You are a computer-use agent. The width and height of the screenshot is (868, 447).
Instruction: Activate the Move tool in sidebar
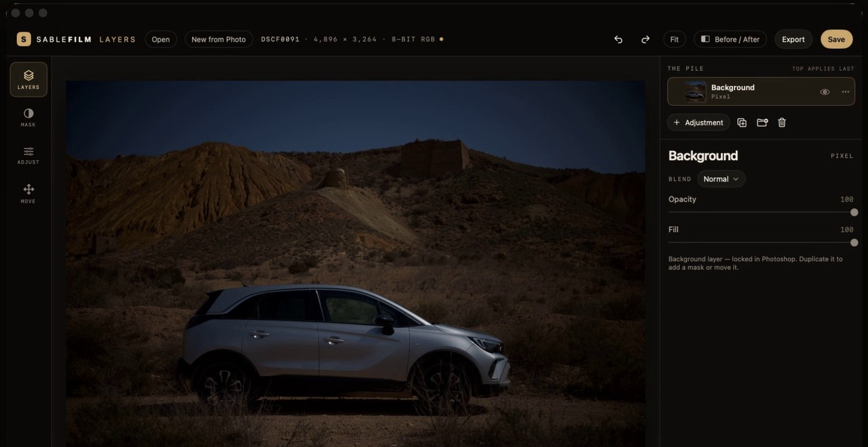(x=28, y=194)
